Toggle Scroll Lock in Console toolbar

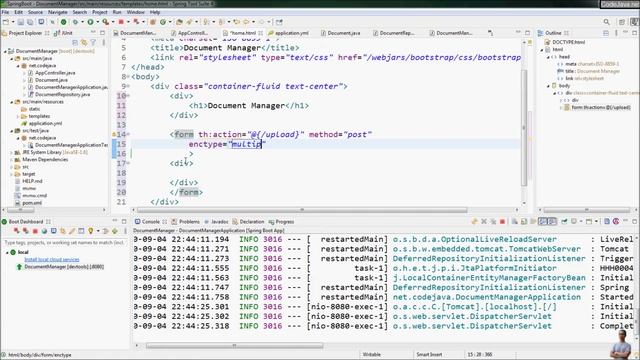524,222
